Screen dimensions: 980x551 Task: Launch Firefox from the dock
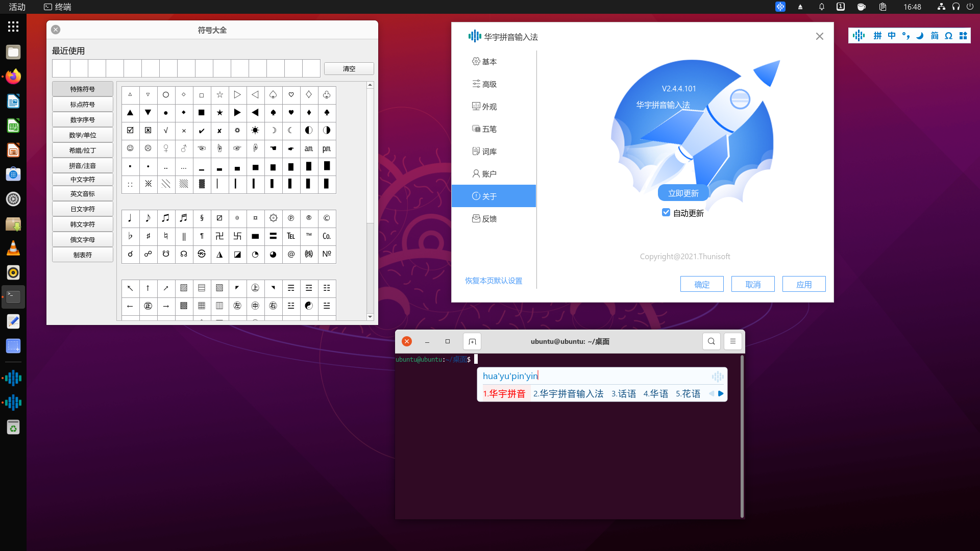point(13,77)
